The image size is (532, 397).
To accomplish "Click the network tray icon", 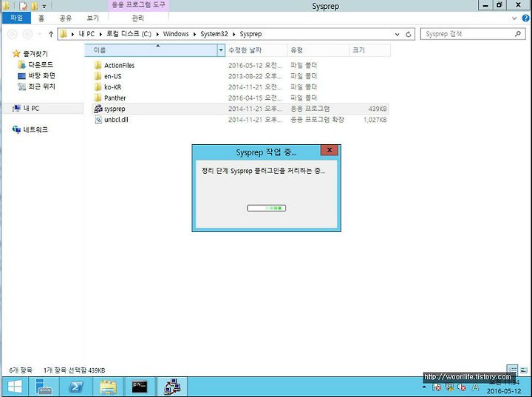I will 450,387.
